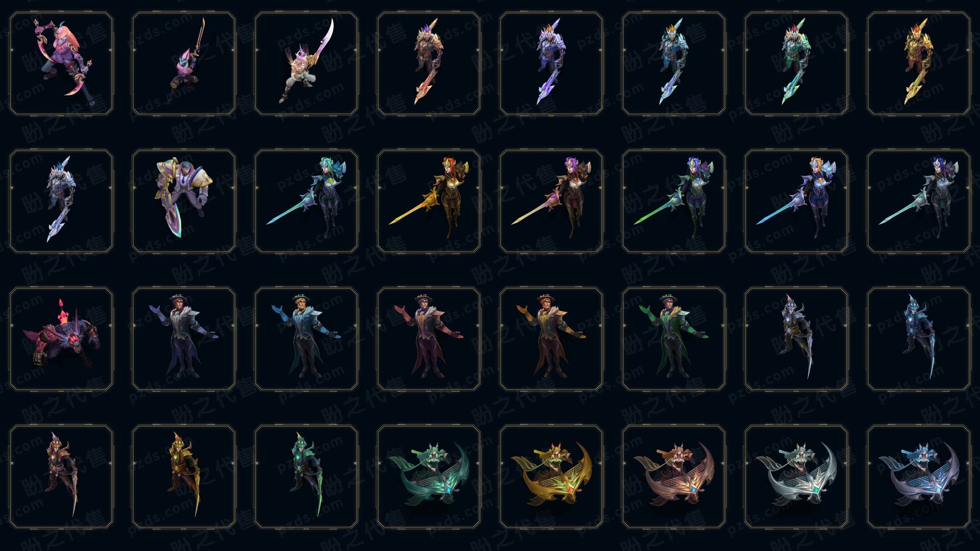Click the red-haired lancer with golden spear
980x551 pixels.
pos(429,201)
